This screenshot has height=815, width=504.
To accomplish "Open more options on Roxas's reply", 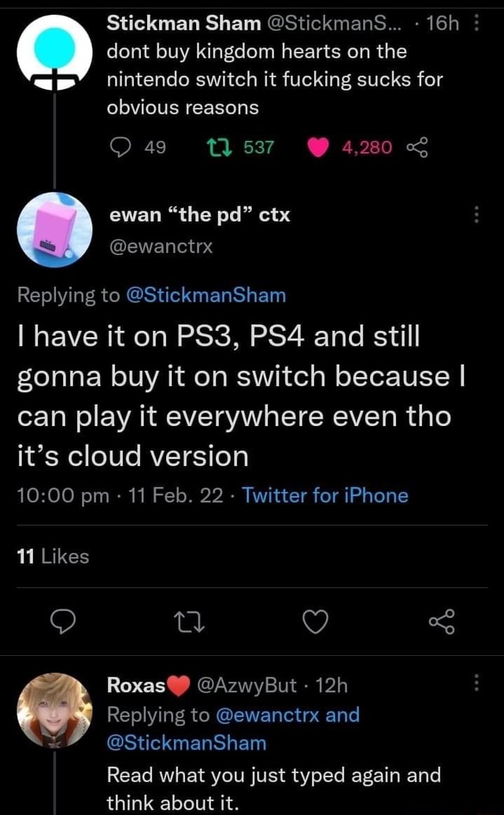I will [475, 684].
